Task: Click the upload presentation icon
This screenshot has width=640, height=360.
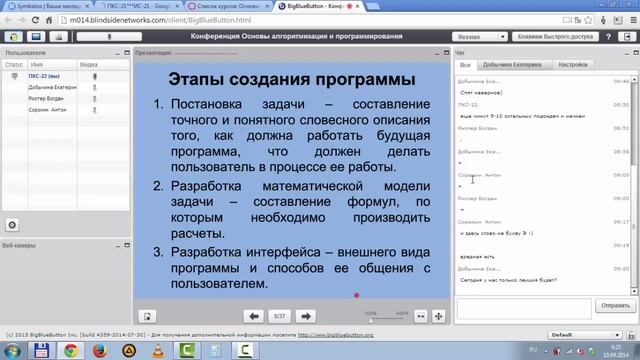Action: 147,316
